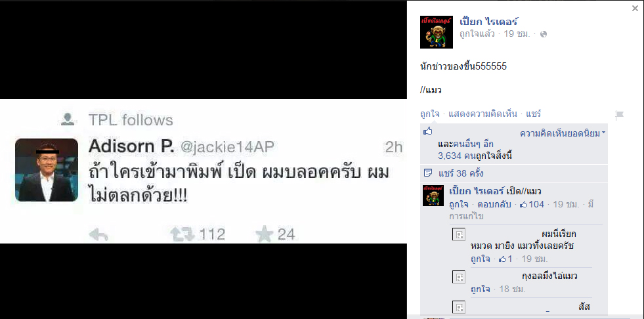The image size is (644, 319).
Task: Click the tweet screenshot photo in the viewer
Action: (204, 171)
